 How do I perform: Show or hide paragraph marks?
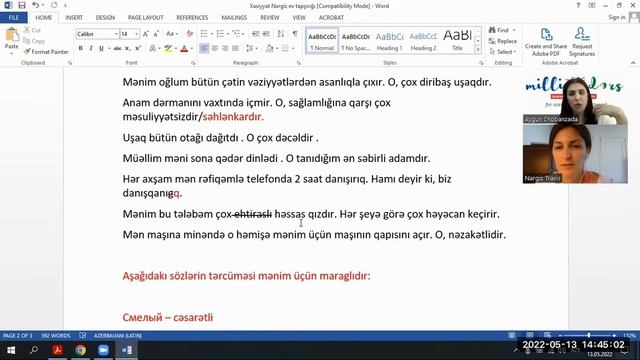click(x=295, y=34)
